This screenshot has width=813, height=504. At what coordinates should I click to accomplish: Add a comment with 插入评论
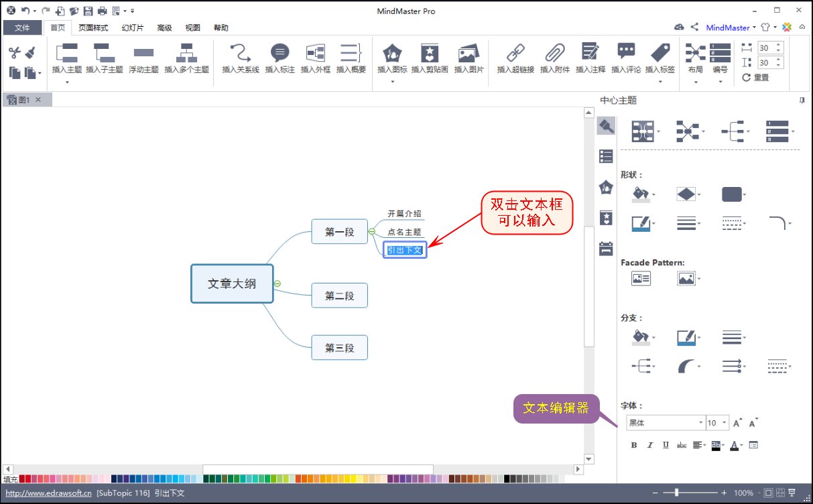click(x=625, y=57)
